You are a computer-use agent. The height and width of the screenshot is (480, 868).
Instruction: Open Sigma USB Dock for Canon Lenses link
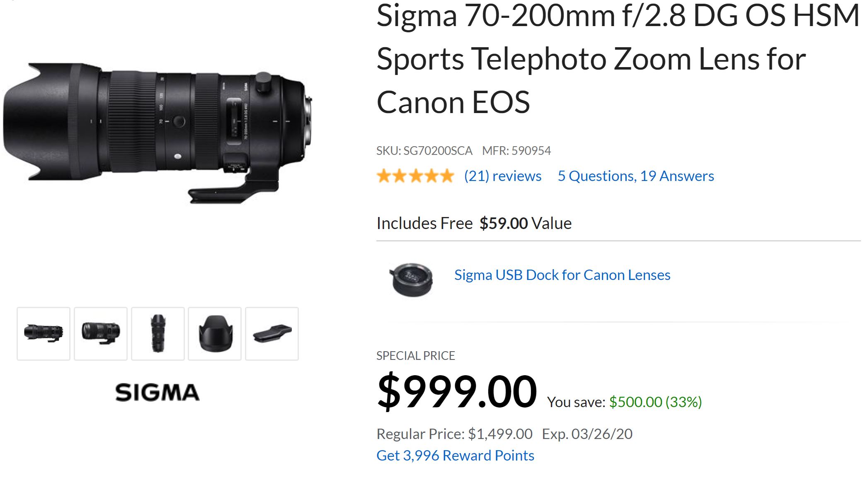click(x=562, y=275)
